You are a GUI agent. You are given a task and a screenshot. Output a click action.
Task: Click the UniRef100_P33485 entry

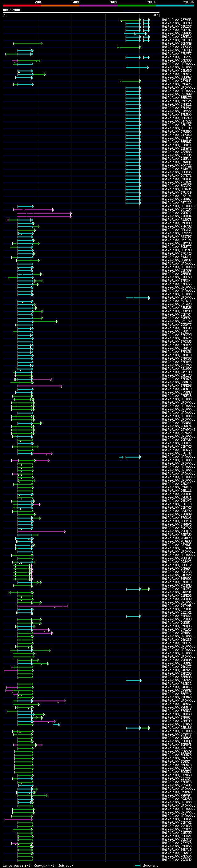coord(177,785)
